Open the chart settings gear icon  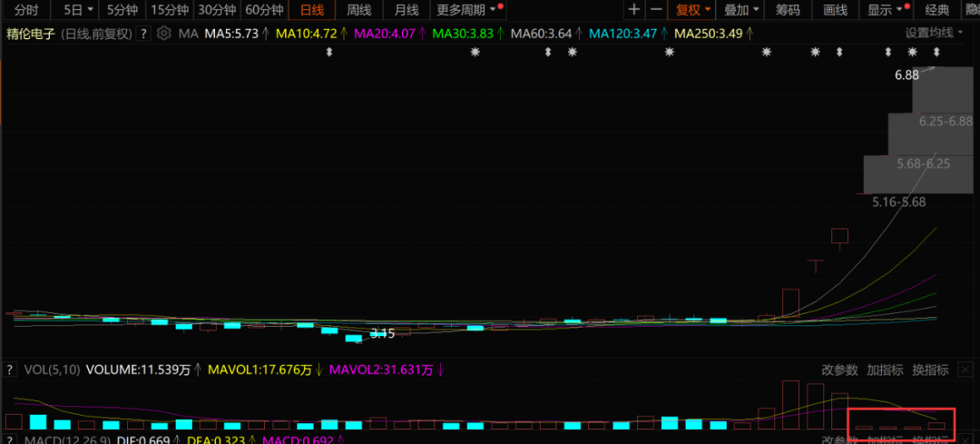point(163,34)
